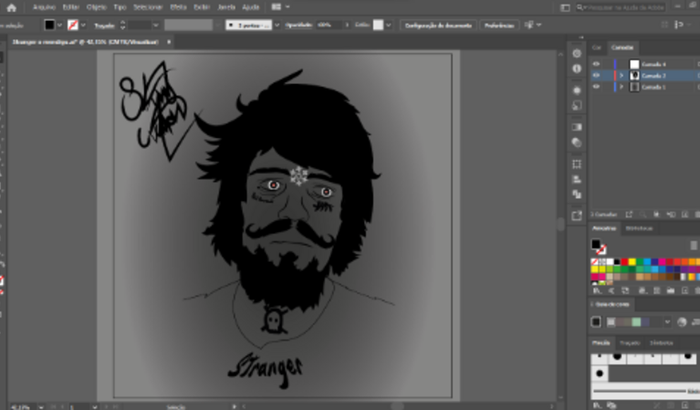Click the stroke none swatch in control bar
Viewport: 700px width, 410px height.
[73, 25]
